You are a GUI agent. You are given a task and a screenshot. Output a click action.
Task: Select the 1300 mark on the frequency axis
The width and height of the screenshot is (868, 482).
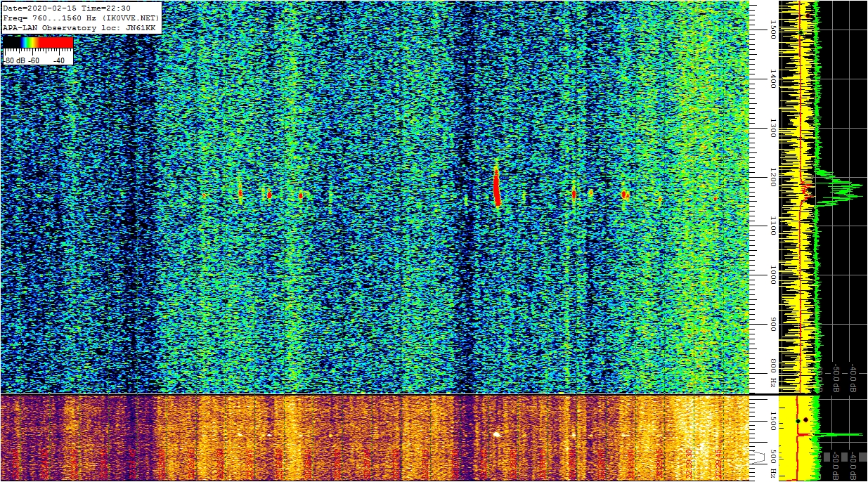pos(773,128)
